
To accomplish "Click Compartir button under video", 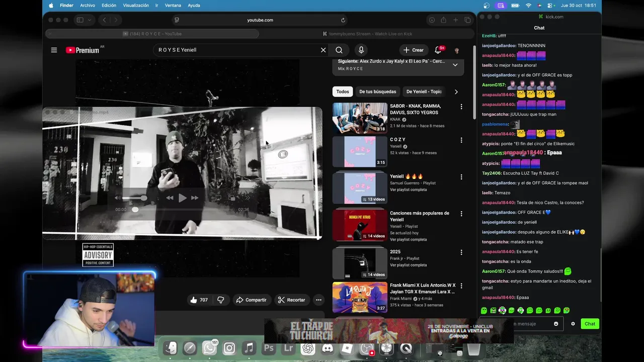I will tap(251, 300).
